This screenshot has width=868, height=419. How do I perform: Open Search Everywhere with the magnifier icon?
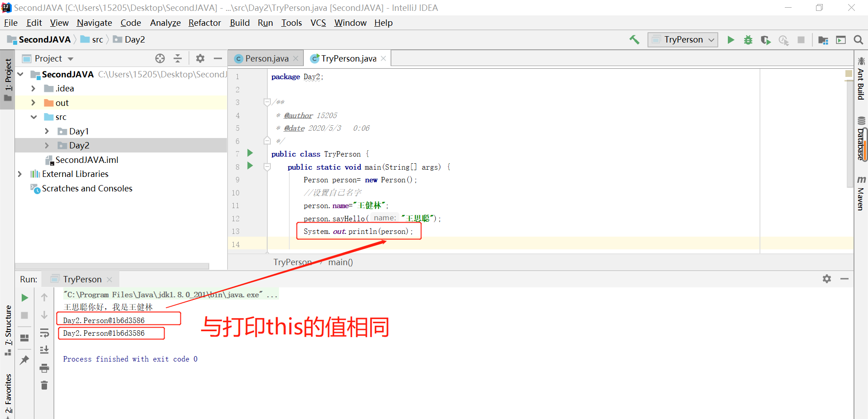point(859,40)
